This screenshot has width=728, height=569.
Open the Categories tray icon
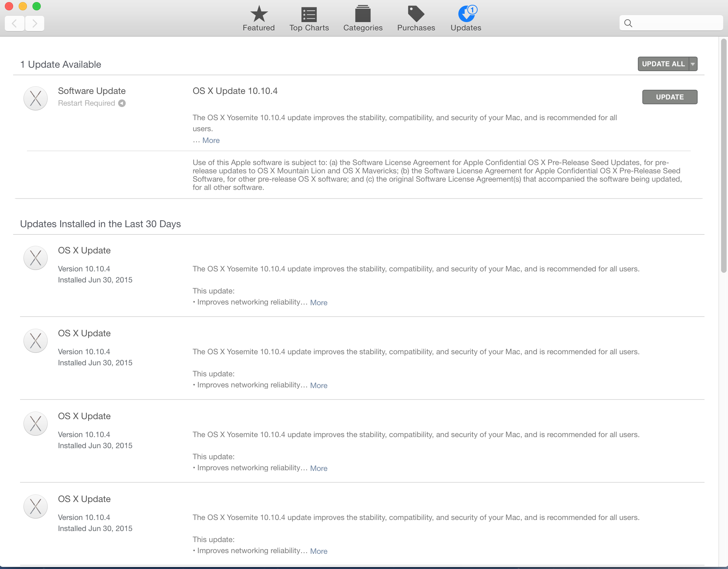point(363,14)
